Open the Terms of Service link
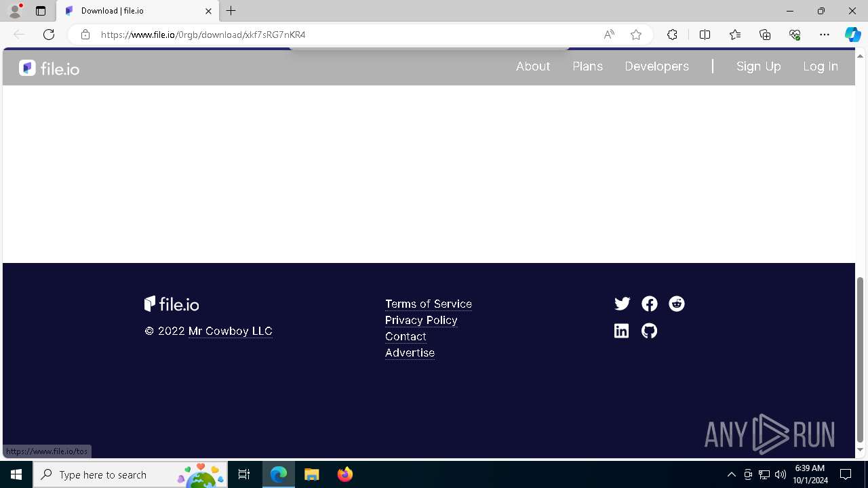Viewport: 868px width, 488px height. coord(429,304)
